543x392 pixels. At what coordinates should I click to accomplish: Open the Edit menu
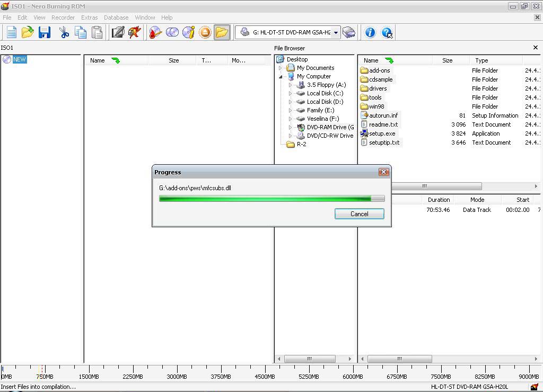pos(22,17)
